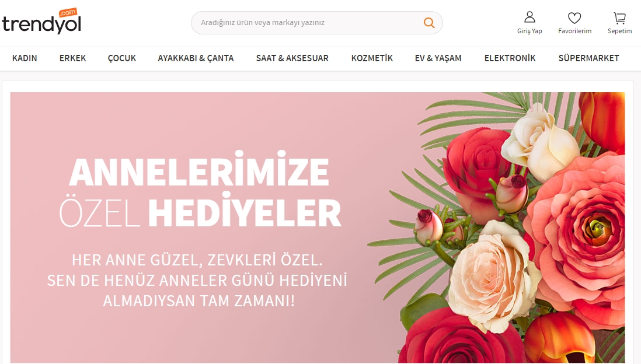This screenshot has height=364, width=641.
Task: Open the SÜPERMARKET category
Action: click(x=588, y=58)
